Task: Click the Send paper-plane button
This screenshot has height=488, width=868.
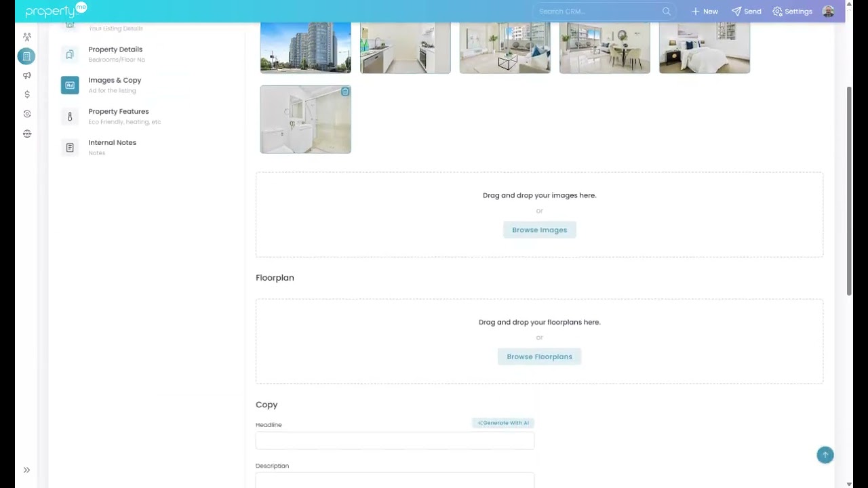Action: (747, 12)
